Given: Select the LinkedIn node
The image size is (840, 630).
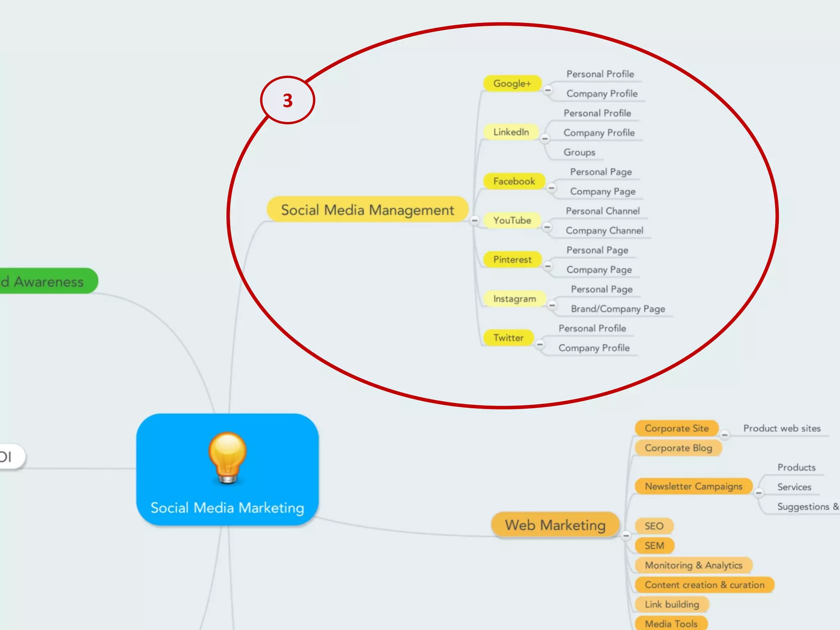Looking at the screenshot, I should coord(511,132).
